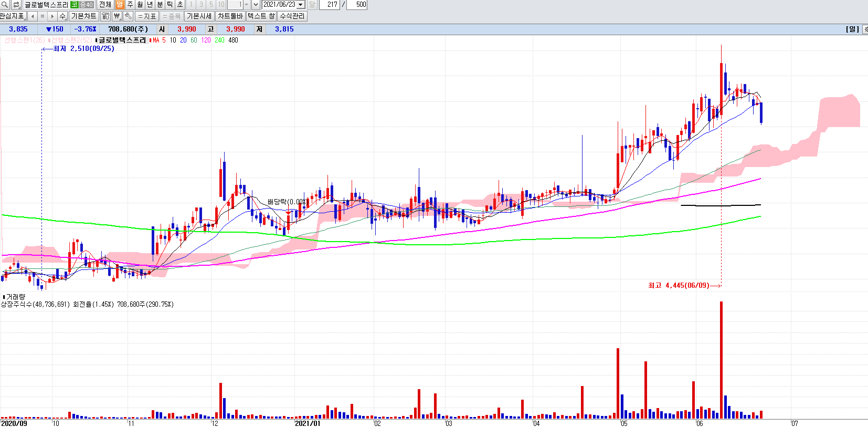Switch to yearly chart with 년

[x=150, y=5]
